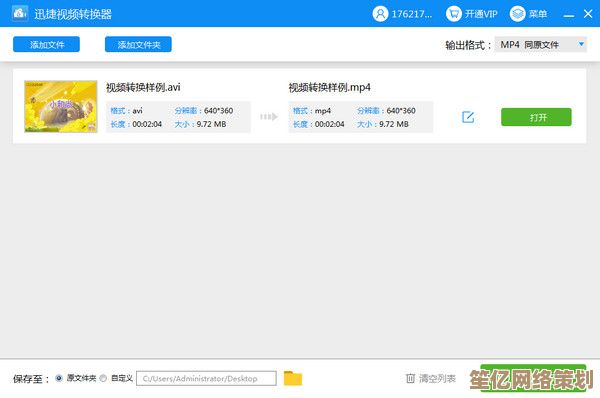Open the yellow folder browse icon

[293, 378]
